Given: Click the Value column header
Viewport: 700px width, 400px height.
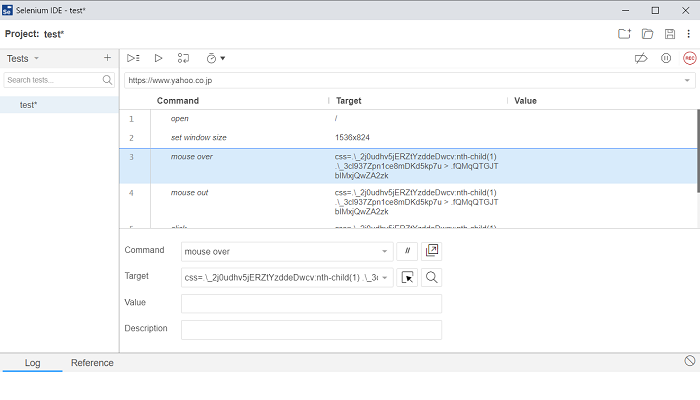Looking at the screenshot, I should tap(525, 101).
